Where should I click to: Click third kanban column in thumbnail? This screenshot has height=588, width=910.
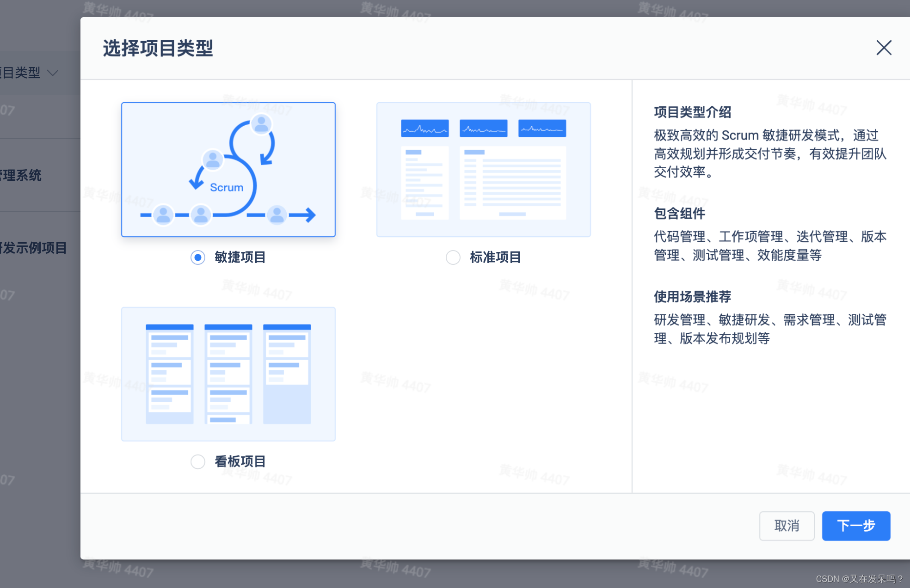(287, 374)
